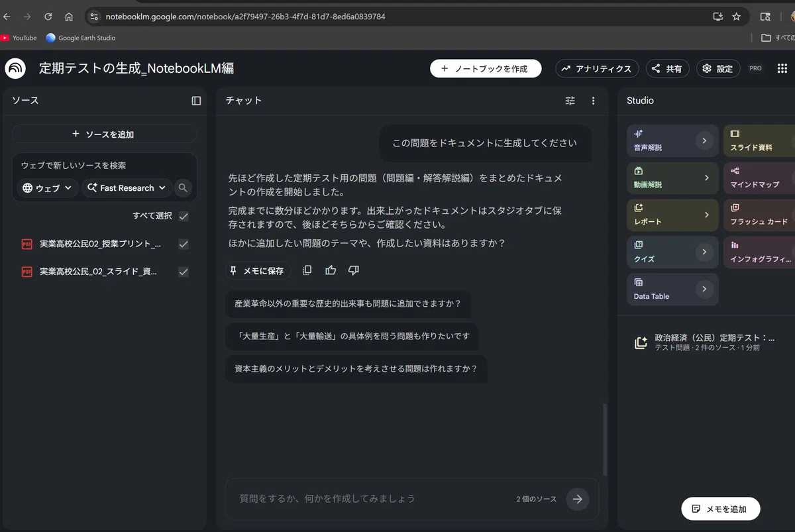Open the Fast Research mode dropdown

pos(127,188)
